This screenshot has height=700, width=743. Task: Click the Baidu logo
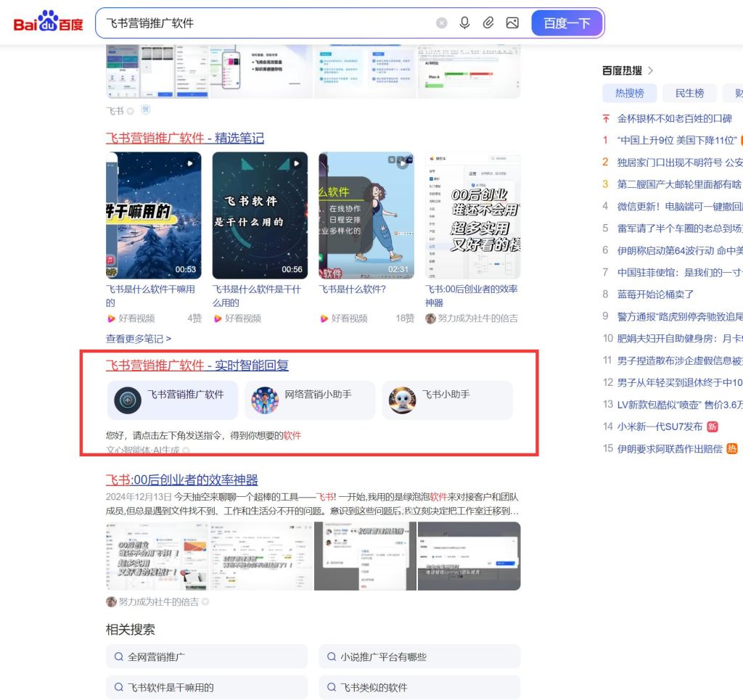[x=48, y=22]
